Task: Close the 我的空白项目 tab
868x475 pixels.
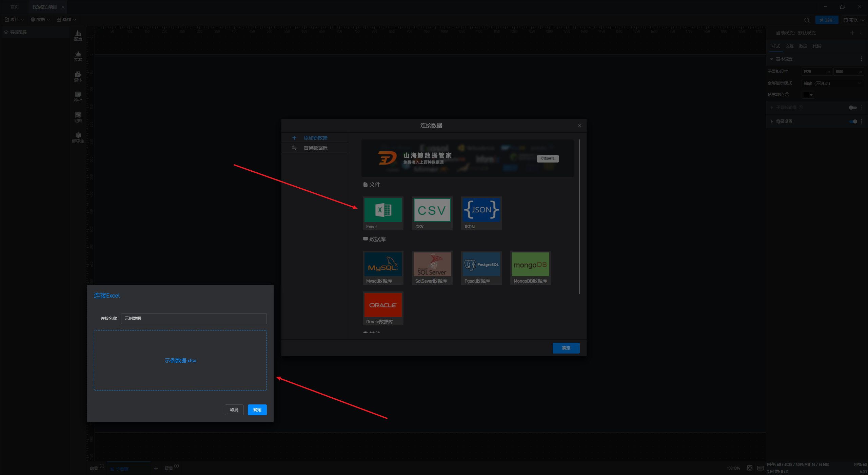Action: [63, 7]
